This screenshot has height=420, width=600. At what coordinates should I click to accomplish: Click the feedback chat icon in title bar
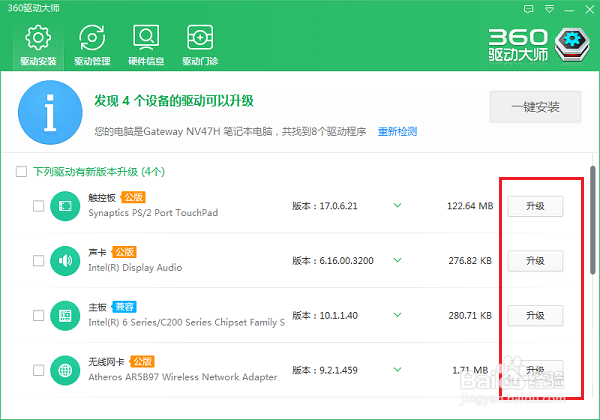pos(528,9)
